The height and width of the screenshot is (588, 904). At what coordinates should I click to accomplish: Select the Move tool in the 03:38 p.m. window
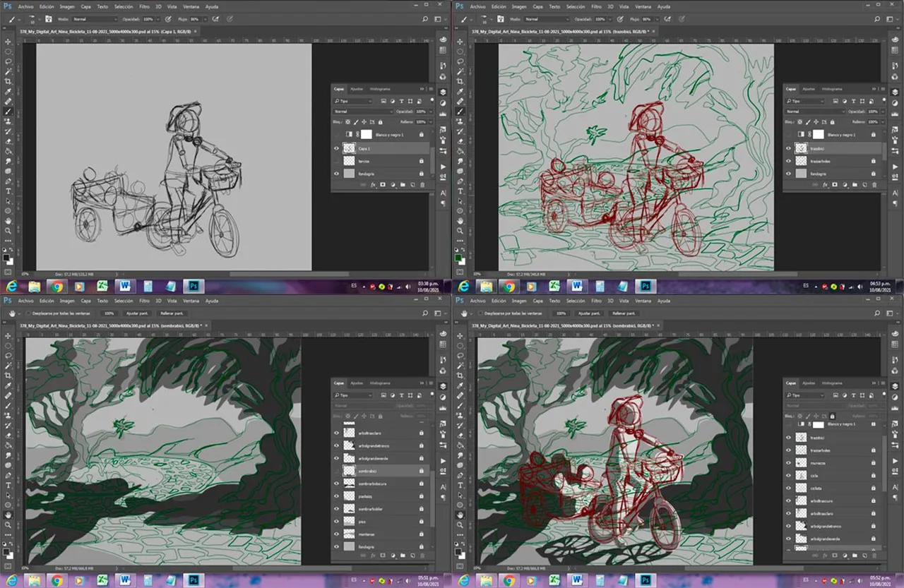click(8, 42)
